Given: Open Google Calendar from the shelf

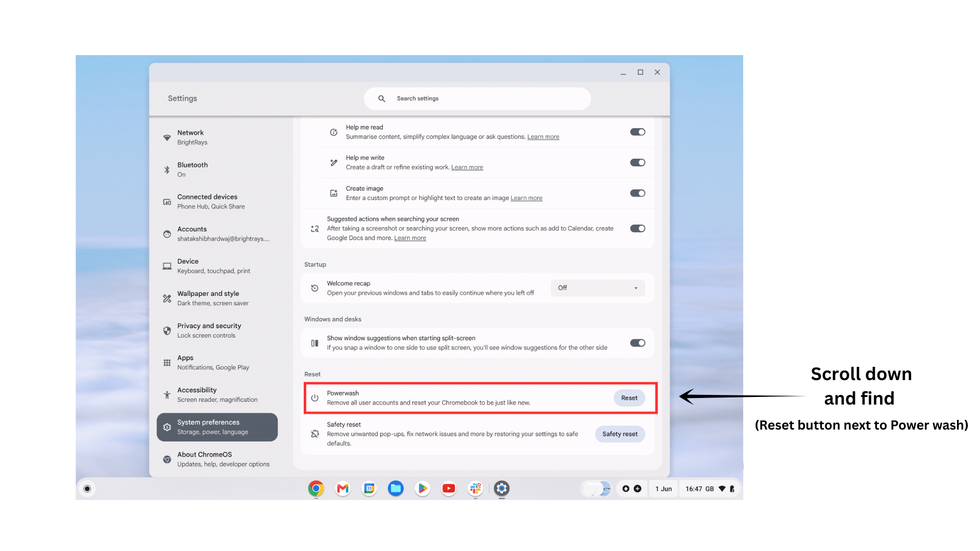Looking at the screenshot, I should [369, 489].
